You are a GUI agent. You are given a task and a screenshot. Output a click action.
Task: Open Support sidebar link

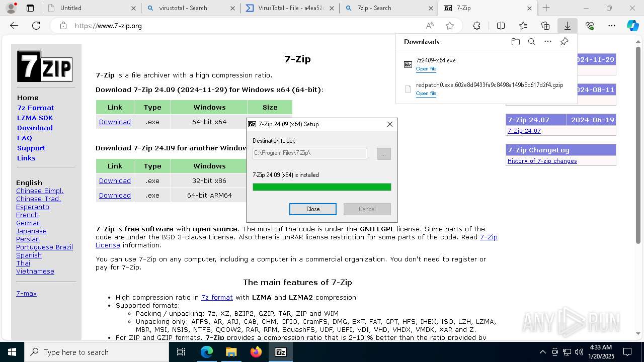[x=31, y=148]
